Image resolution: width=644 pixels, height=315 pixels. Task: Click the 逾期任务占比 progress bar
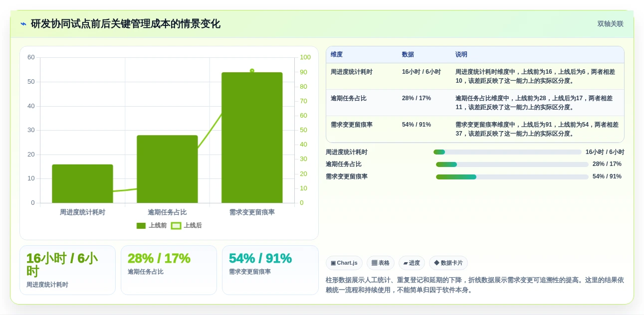[512, 164]
